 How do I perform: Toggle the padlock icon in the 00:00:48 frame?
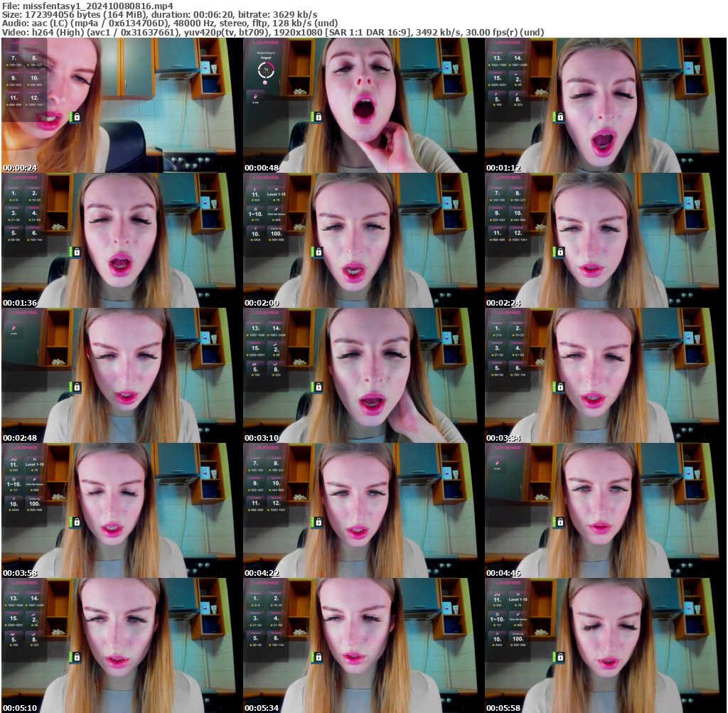click(318, 117)
